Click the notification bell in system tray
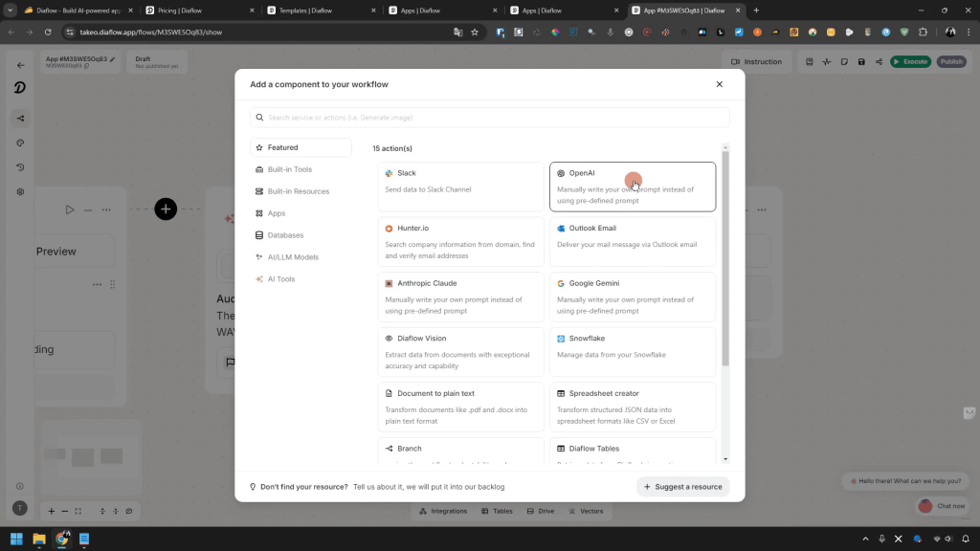Viewport: 980px width, 551px height. (x=966, y=539)
